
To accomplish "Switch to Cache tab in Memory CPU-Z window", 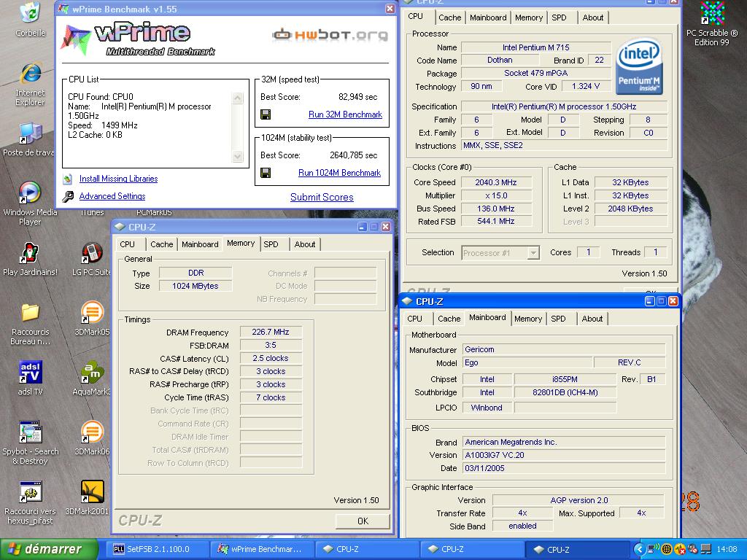I will 161,244.
